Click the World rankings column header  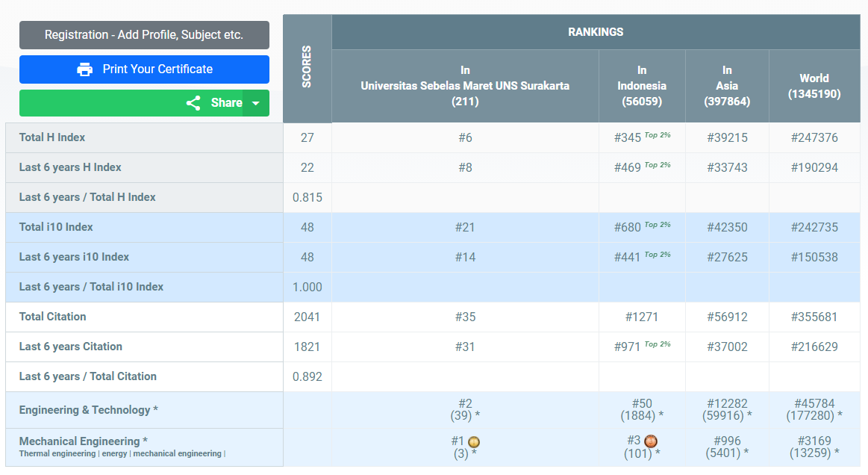(x=814, y=86)
